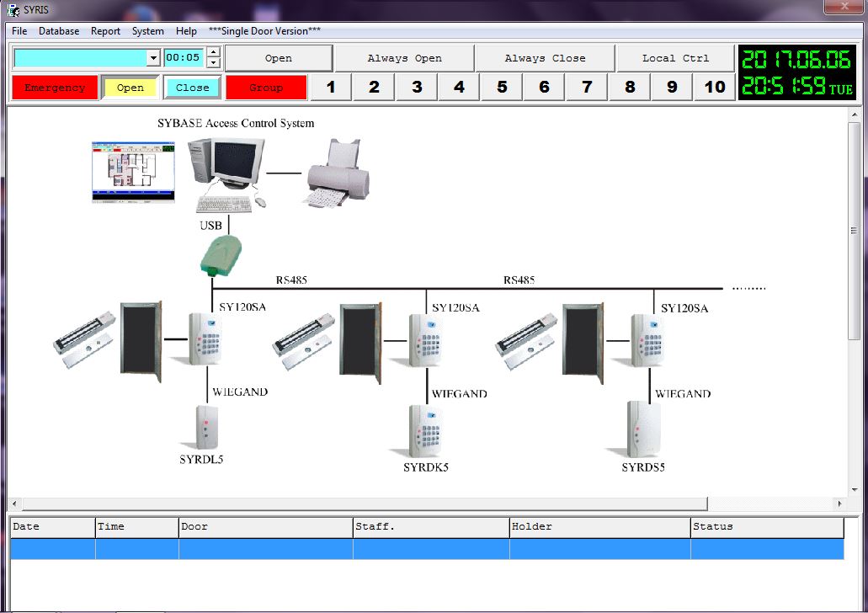The width and height of the screenshot is (868, 613).
Task: Click the Date column header
Action: tap(52, 526)
